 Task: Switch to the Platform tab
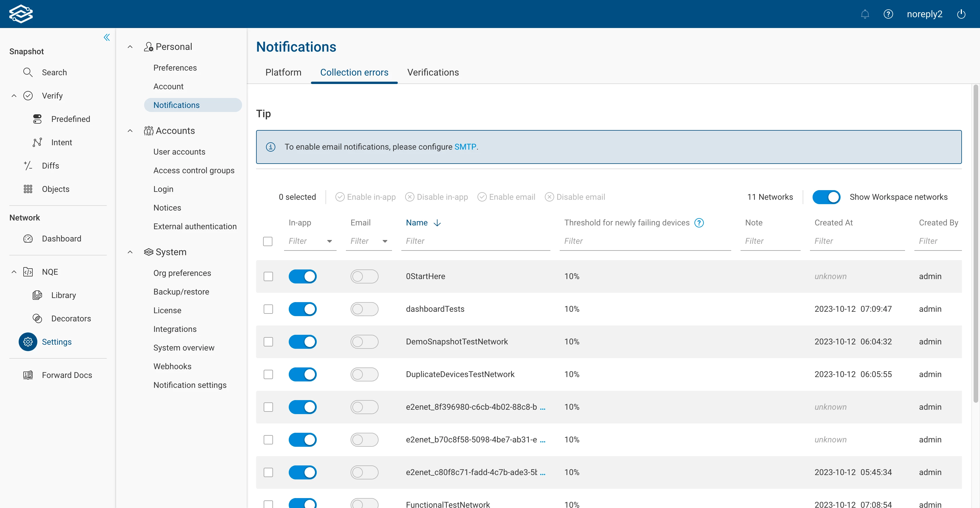pos(283,72)
